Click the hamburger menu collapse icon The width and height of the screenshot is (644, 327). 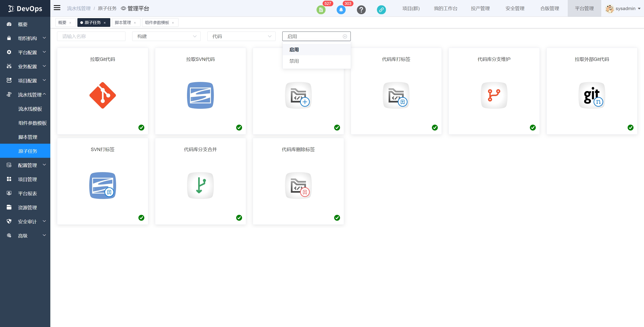pyautogui.click(x=57, y=8)
